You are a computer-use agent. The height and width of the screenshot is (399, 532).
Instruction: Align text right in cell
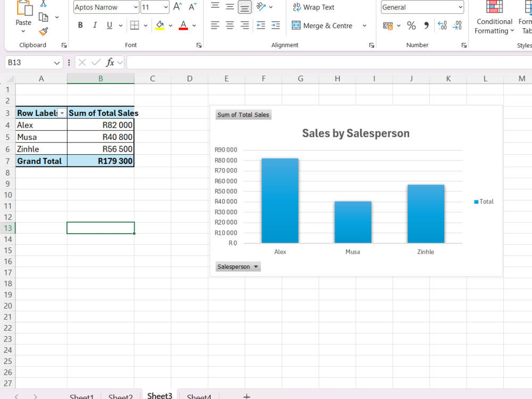coord(245,25)
